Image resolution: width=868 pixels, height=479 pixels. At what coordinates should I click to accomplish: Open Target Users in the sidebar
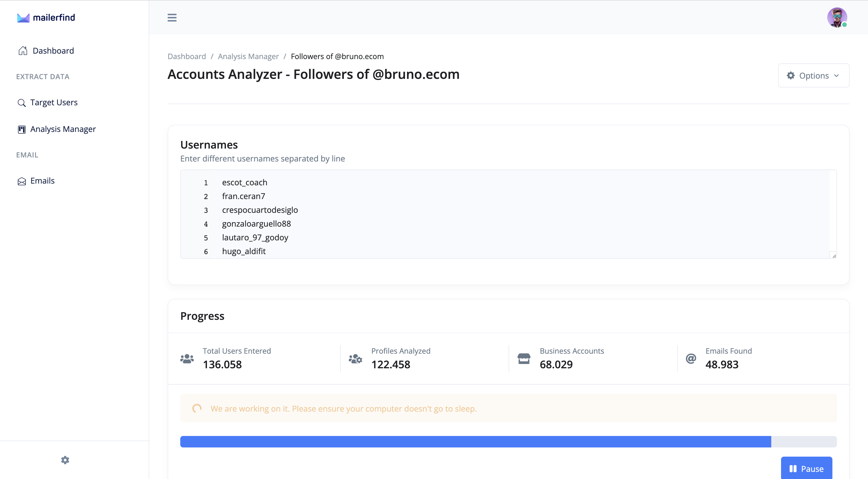click(54, 102)
